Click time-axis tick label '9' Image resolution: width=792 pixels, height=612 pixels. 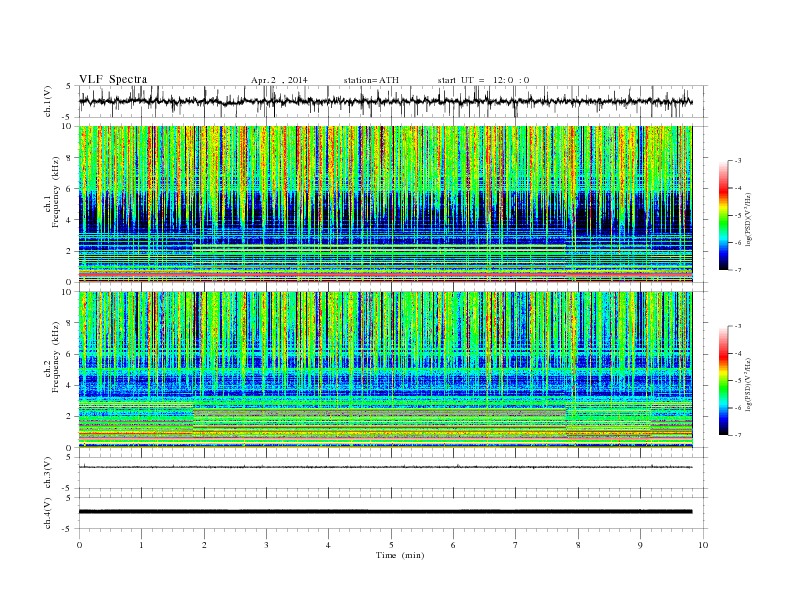(x=640, y=545)
